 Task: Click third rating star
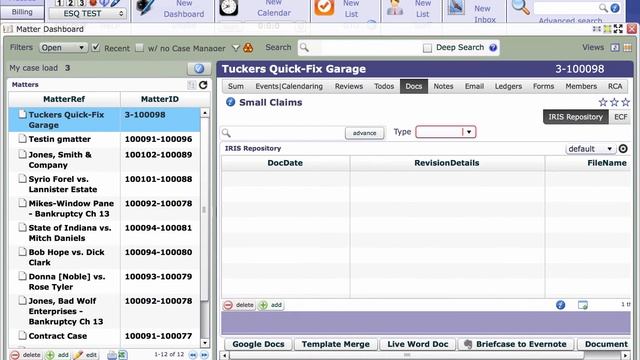625,102
